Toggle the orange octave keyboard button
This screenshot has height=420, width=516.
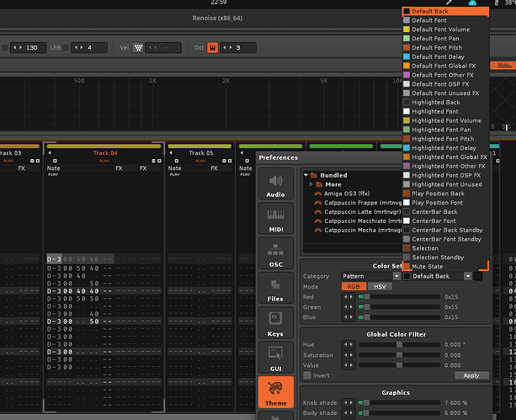212,48
